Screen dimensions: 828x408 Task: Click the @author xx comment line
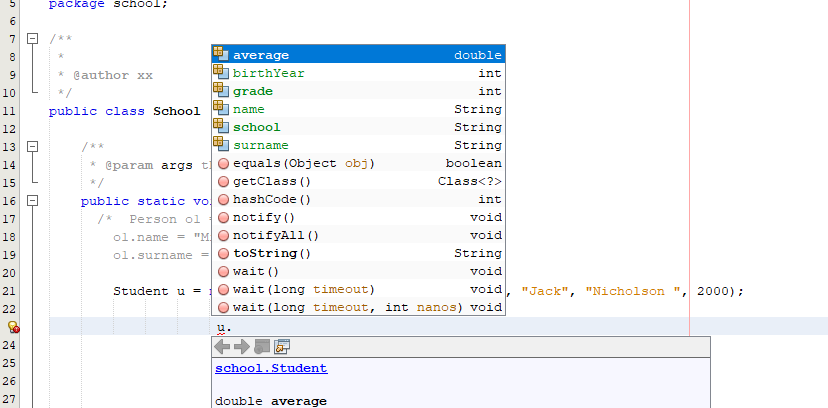(x=106, y=75)
